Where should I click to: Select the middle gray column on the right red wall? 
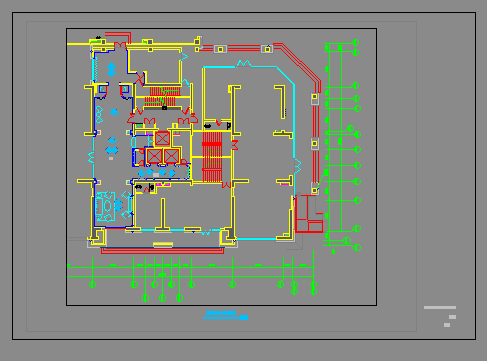[314, 144]
